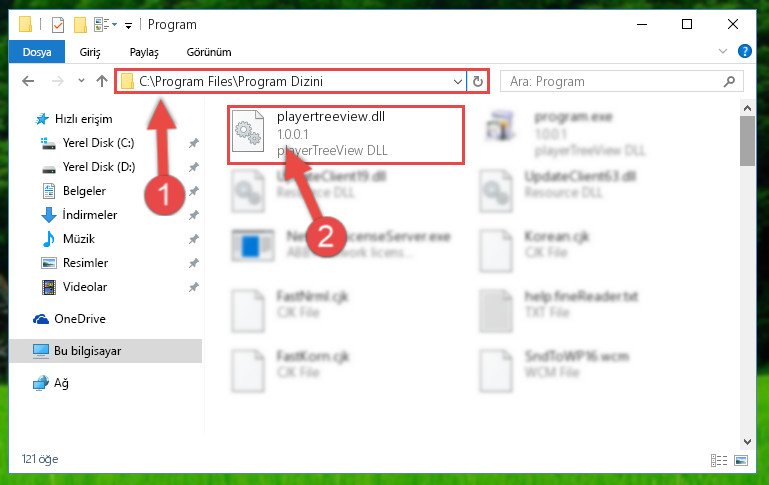Open the Görünüm ribbon tab
The image size is (769, 485).
[209, 52]
